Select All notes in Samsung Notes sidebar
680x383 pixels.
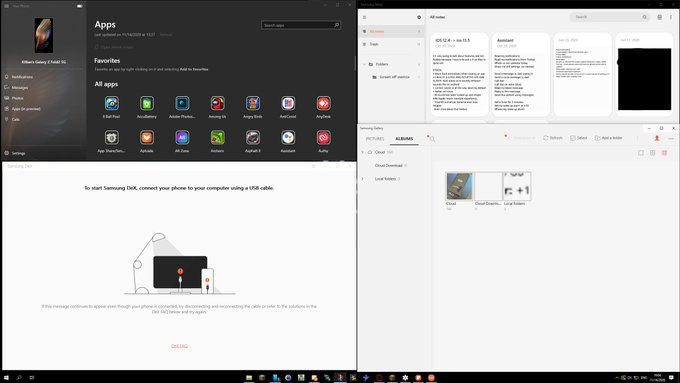pyautogui.click(x=392, y=31)
